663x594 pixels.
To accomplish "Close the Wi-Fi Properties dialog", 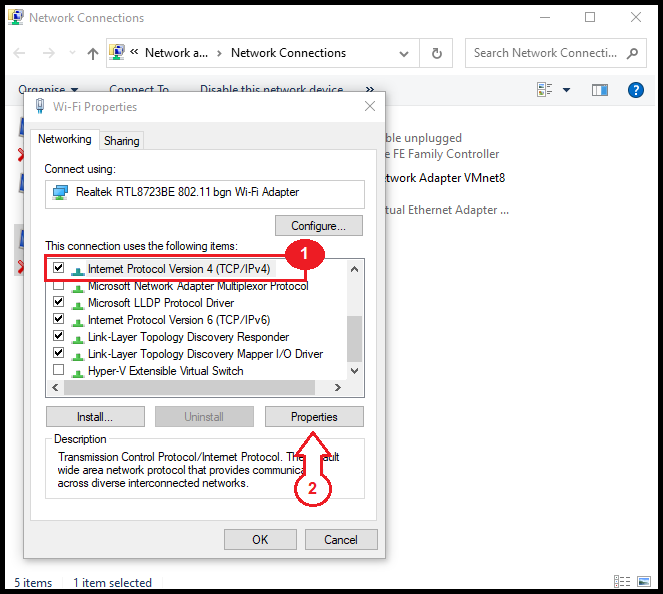I will coord(370,106).
